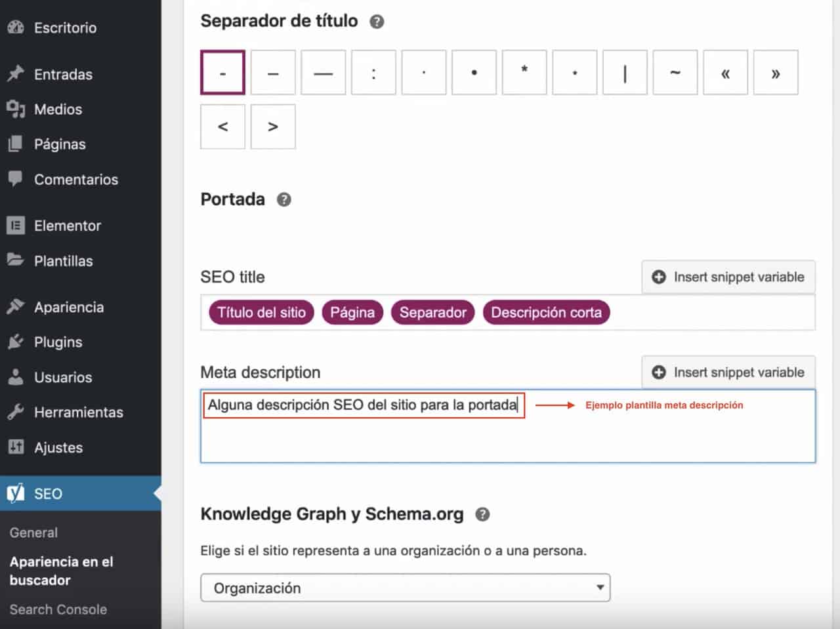
Task: Click the Escritorio dashboard icon
Action: 16,28
